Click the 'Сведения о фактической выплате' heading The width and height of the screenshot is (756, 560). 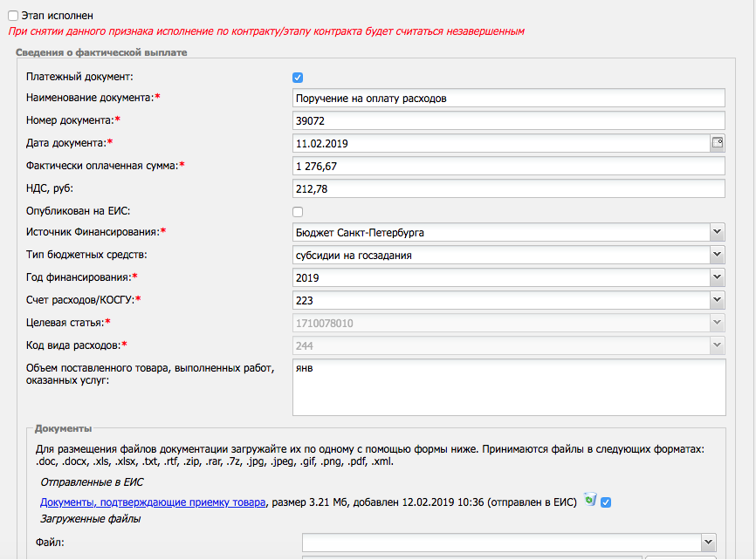(101, 52)
